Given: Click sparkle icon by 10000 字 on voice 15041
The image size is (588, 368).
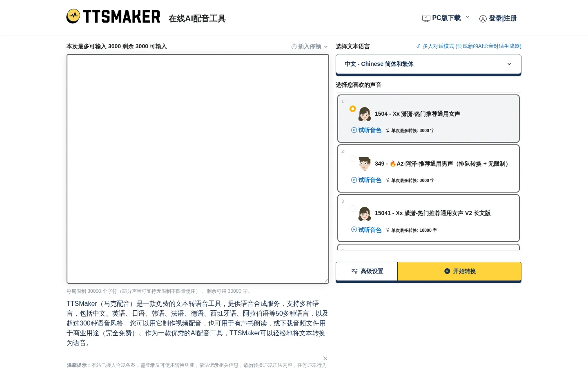Looking at the screenshot, I should [x=388, y=230].
